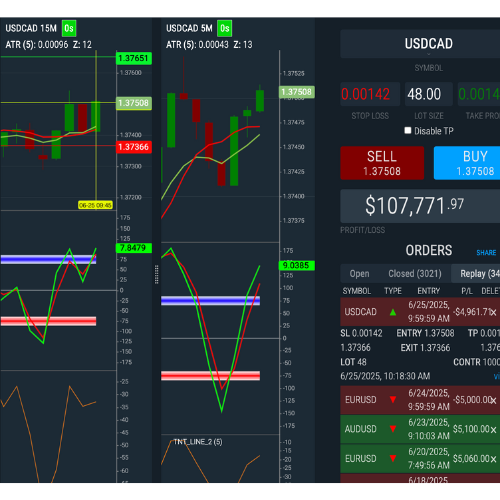Click the 6/25/2025, 10:18:30 AM timestamp
The height and width of the screenshot is (500, 500).
(385, 376)
